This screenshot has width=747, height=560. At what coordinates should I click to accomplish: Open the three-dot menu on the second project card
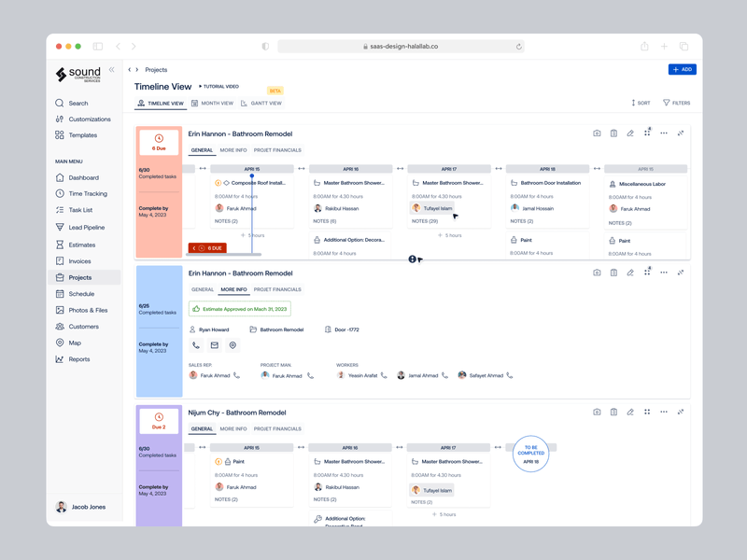[x=664, y=273]
